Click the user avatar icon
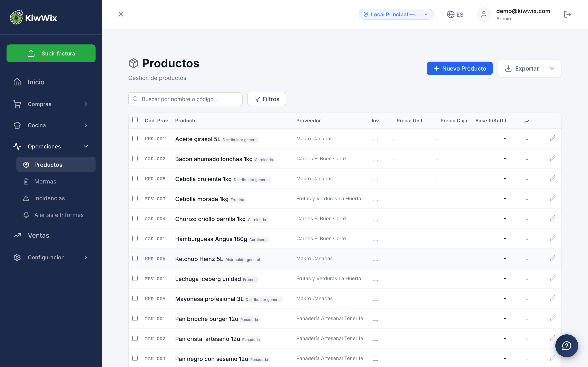Viewport: 588px width, 367px height. pos(484,14)
